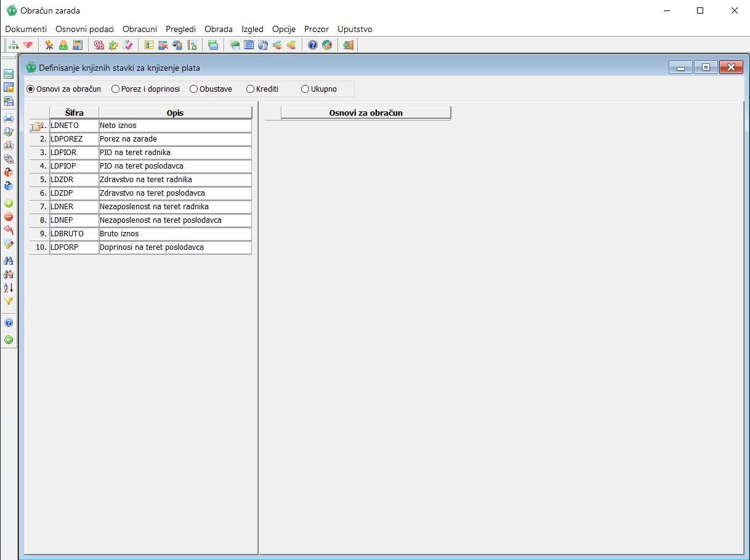
Task: Open the Osnovni podaci menu
Action: (x=84, y=29)
